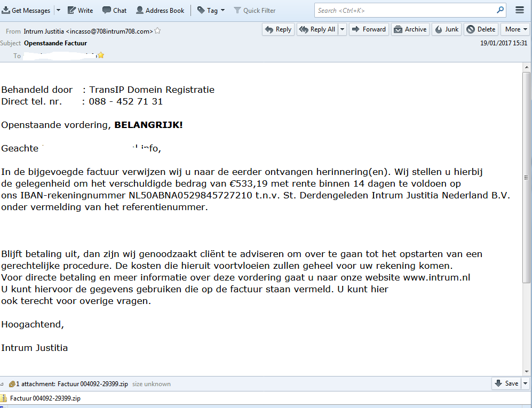Screen dimensions: 532x408
Task: Toggle the Quick Filter bar
Action: pyautogui.click(x=255, y=11)
